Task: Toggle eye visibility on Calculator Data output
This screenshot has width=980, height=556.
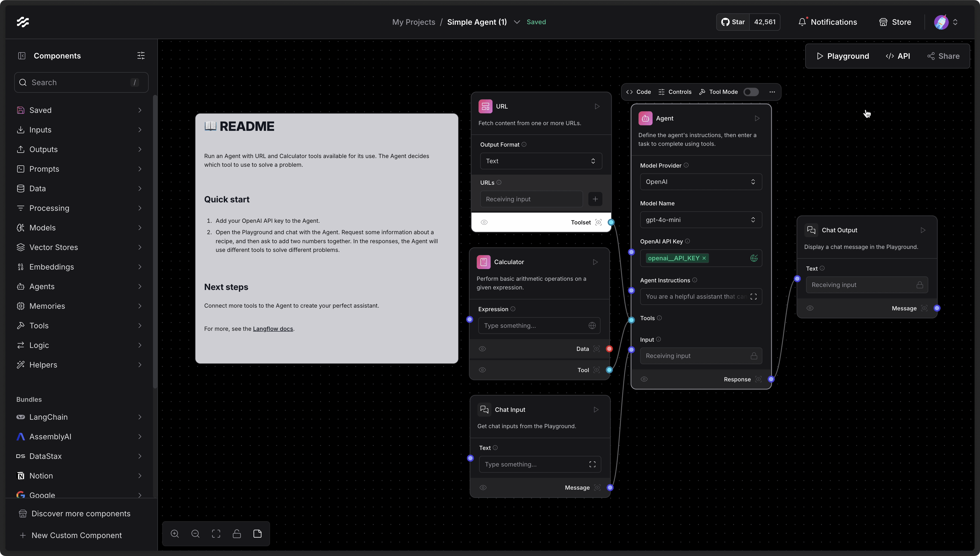Action: pos(482,349)
